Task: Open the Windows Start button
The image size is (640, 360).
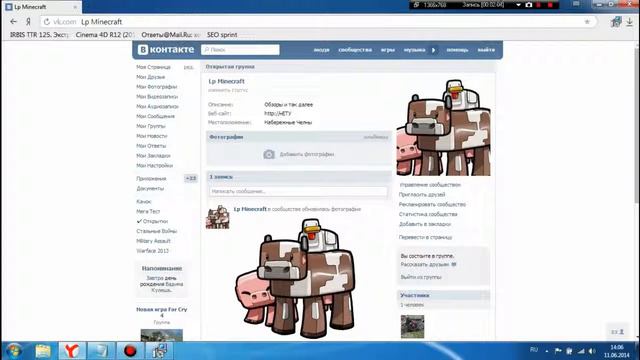Action: coord(14,351)
